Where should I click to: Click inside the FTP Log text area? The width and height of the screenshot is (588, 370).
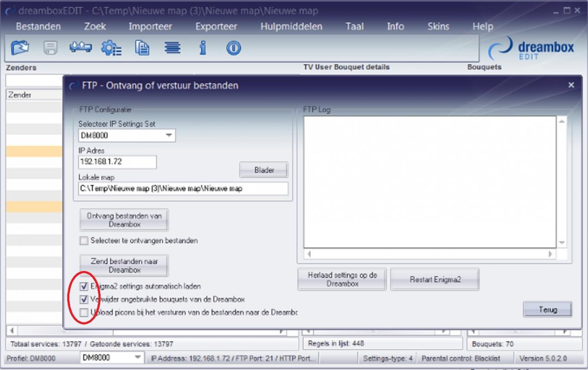430,182
